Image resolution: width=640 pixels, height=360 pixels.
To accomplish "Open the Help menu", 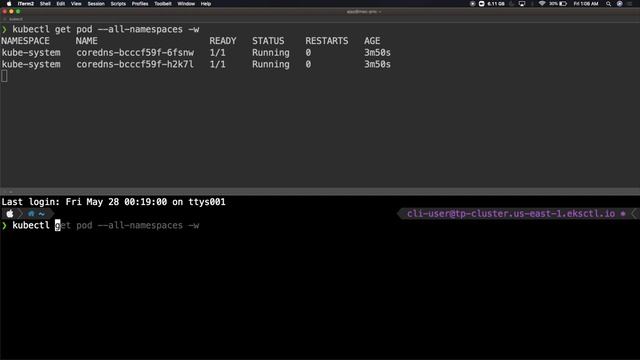I will coord(206,4).
